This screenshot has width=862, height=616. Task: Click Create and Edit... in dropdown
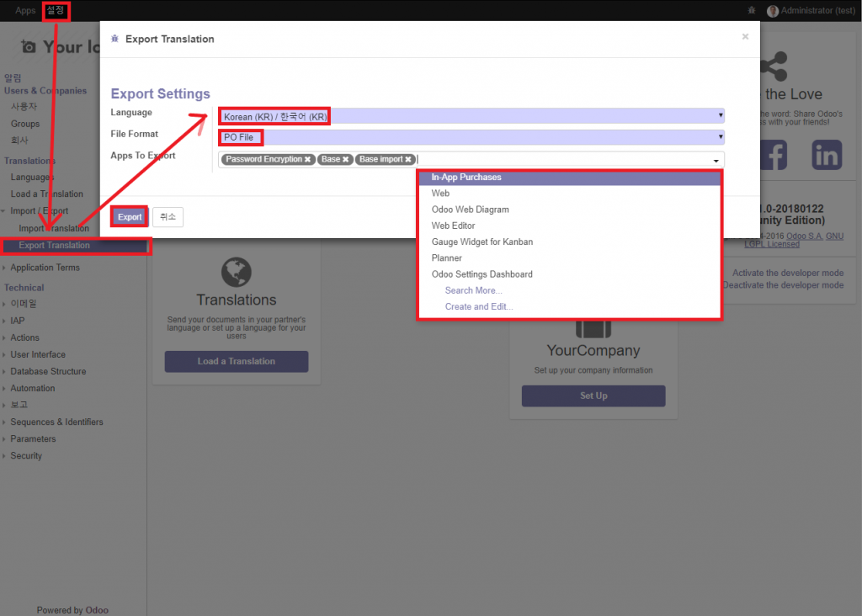coord(479,306)
